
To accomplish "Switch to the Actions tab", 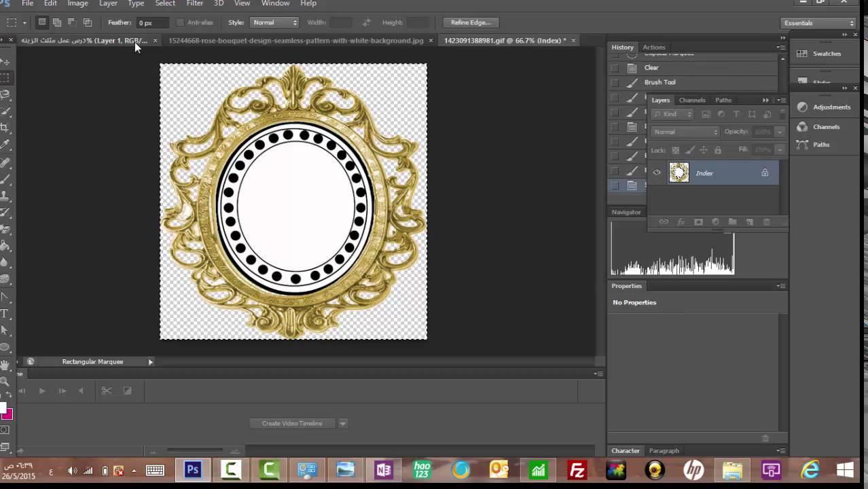I will 654,48.
